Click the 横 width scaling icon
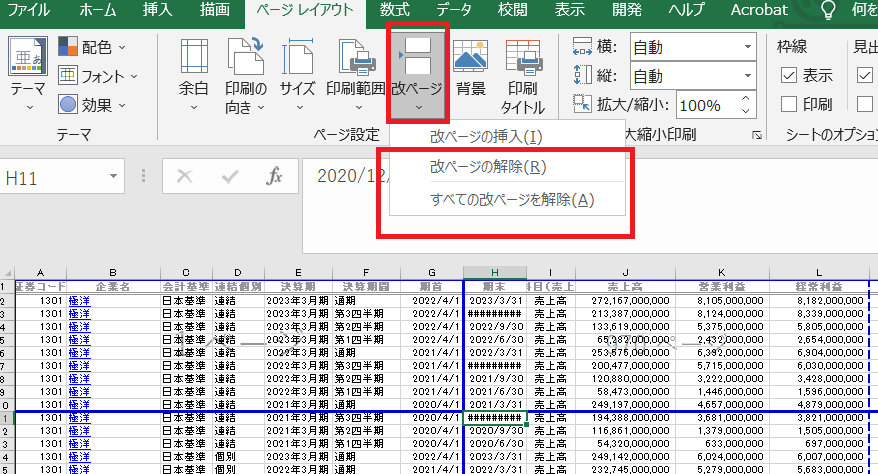Screen dimensions: 878x474 pyautogui.click(x=582, y=47)
